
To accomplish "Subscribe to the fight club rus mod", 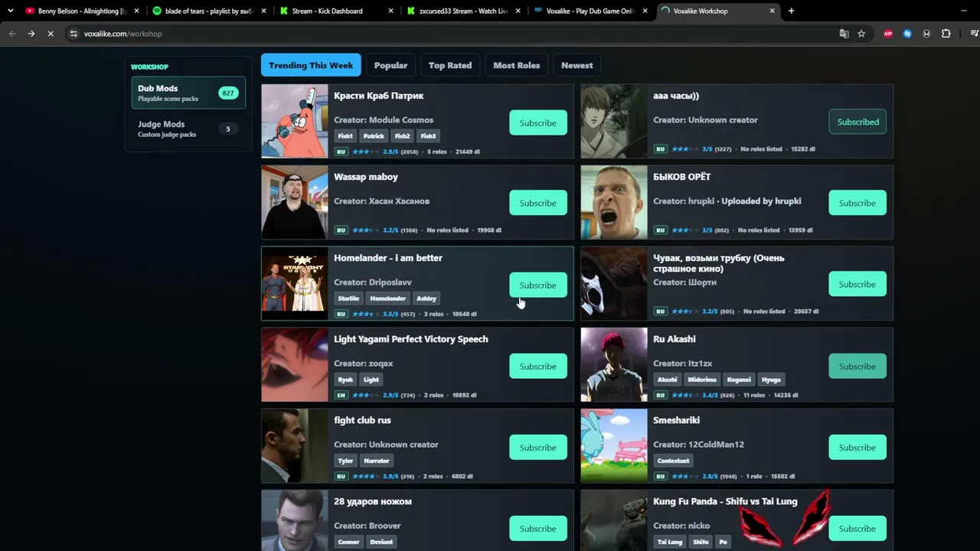I will tap(538, 447).
